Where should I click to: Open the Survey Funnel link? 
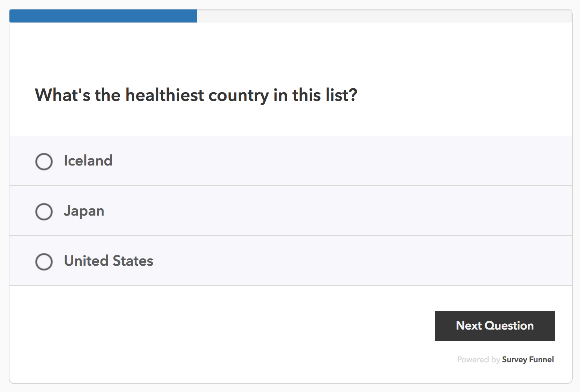point(528,360)
